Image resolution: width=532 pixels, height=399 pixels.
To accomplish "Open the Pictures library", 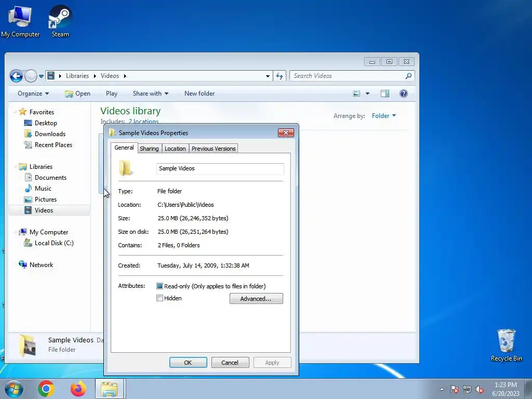I will click(x=45, y=199).
